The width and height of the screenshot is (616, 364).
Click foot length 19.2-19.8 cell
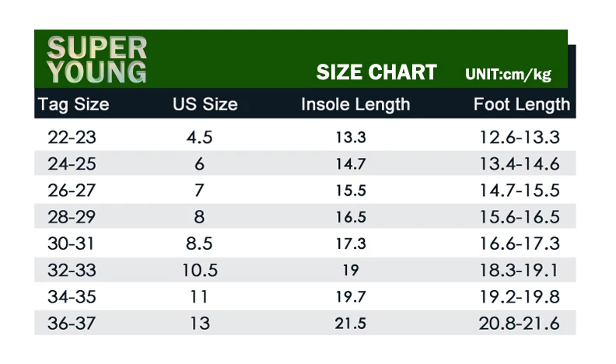pyautogui.click(x=520, y=297)
